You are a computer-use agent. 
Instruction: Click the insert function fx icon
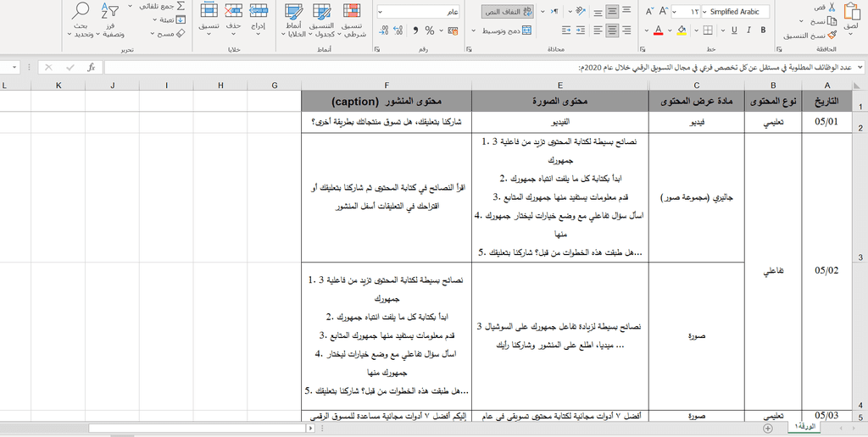point(92,68)
